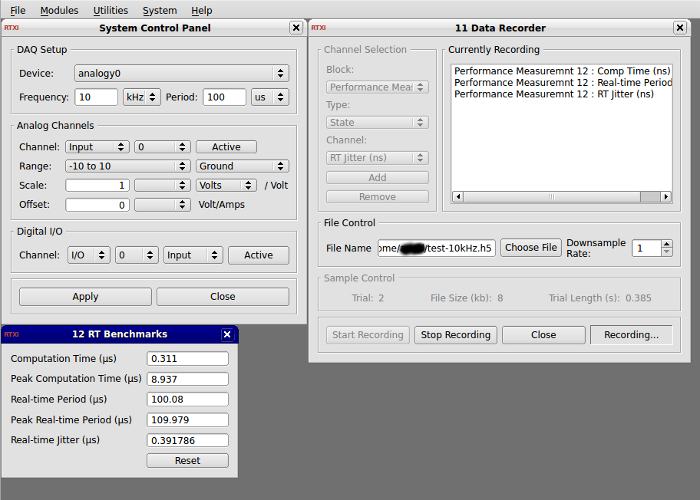Click the Apply button

85,296
